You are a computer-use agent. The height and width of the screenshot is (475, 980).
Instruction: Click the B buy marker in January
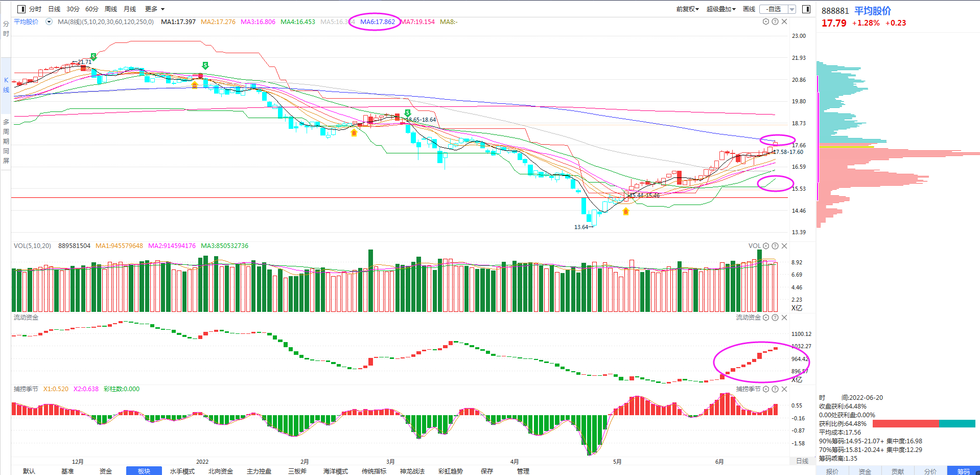[195, 85]
